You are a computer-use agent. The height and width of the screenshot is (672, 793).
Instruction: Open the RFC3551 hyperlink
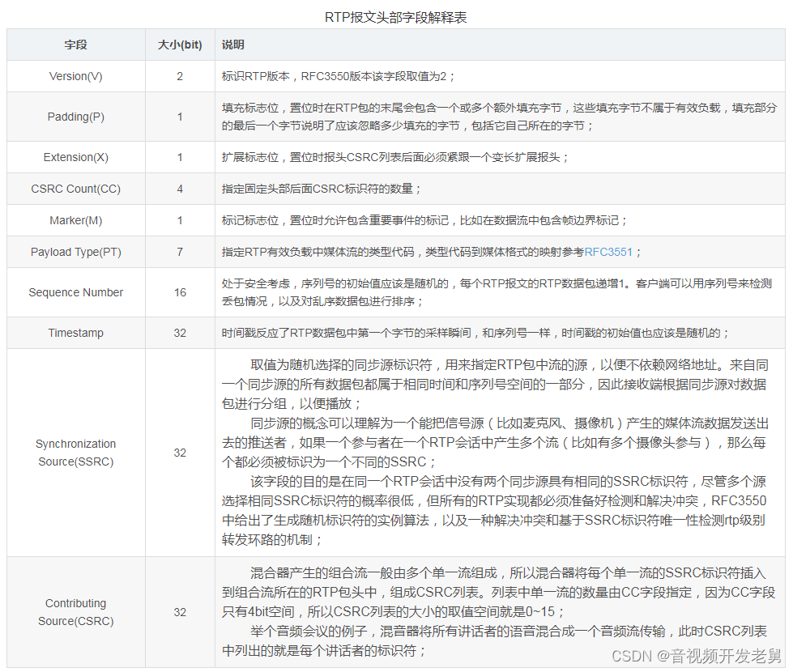tap(608, 252)
